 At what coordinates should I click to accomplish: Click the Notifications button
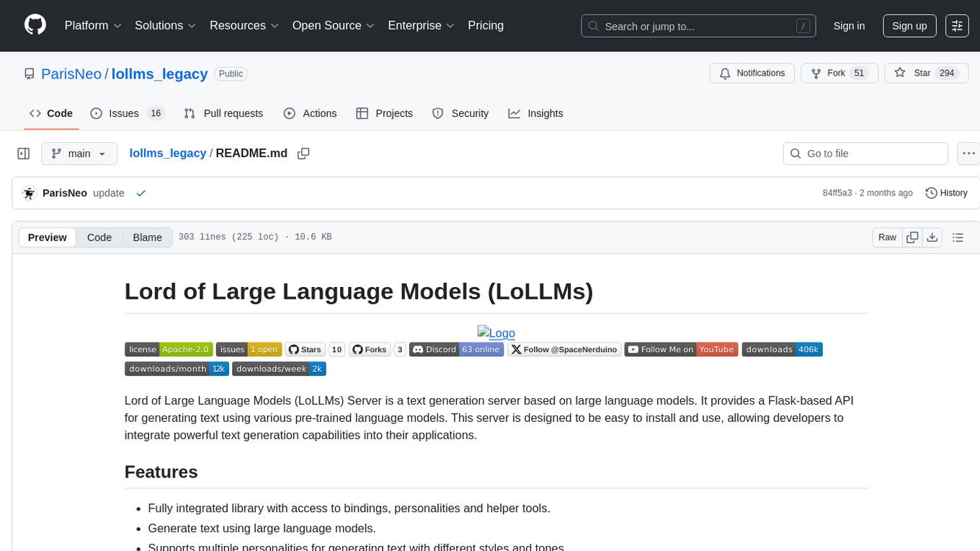coord(752,74)
